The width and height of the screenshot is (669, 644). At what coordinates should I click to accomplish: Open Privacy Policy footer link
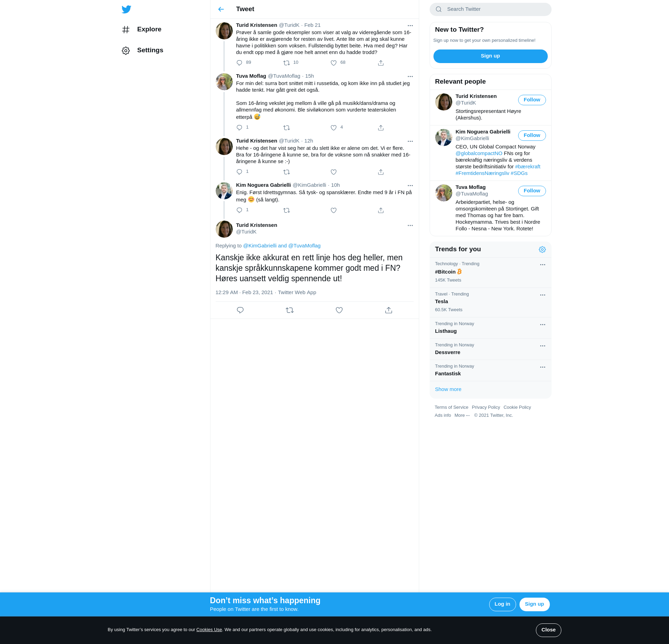click(486, 407)
